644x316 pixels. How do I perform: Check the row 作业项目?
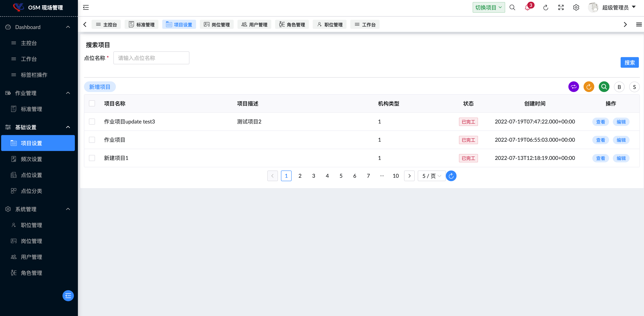point(92,140)
